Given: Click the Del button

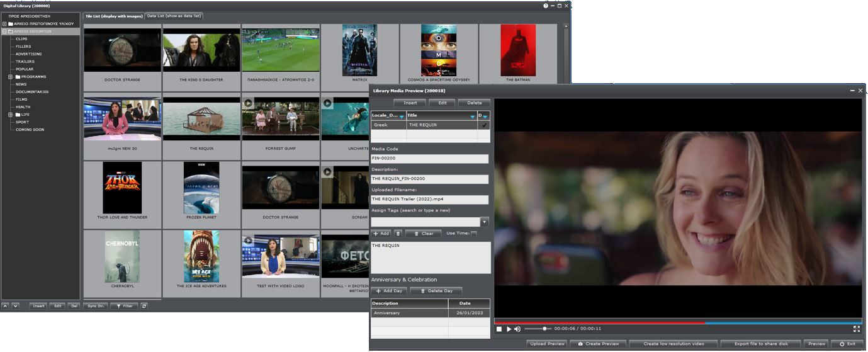Looking at the screenshot, I should 74,306.
